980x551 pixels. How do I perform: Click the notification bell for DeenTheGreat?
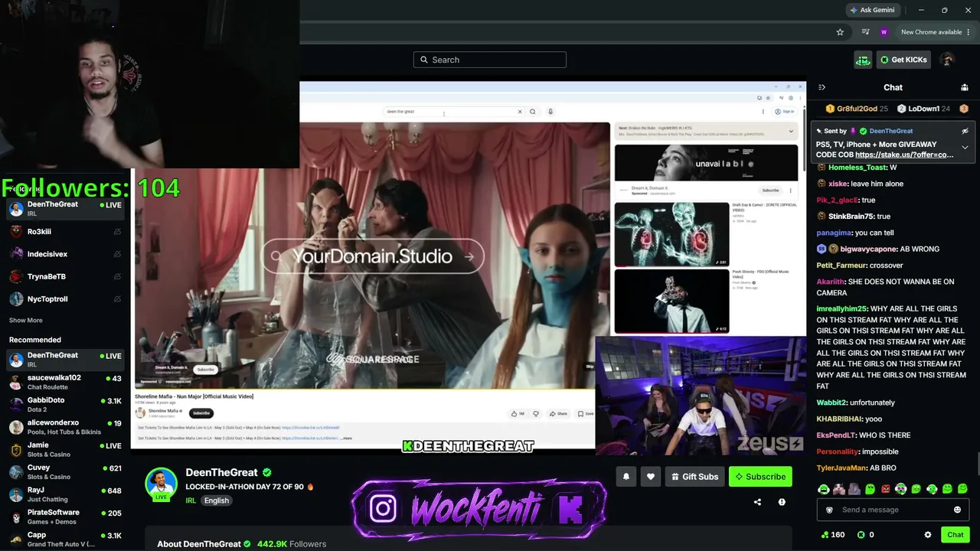tap(626, 477)
